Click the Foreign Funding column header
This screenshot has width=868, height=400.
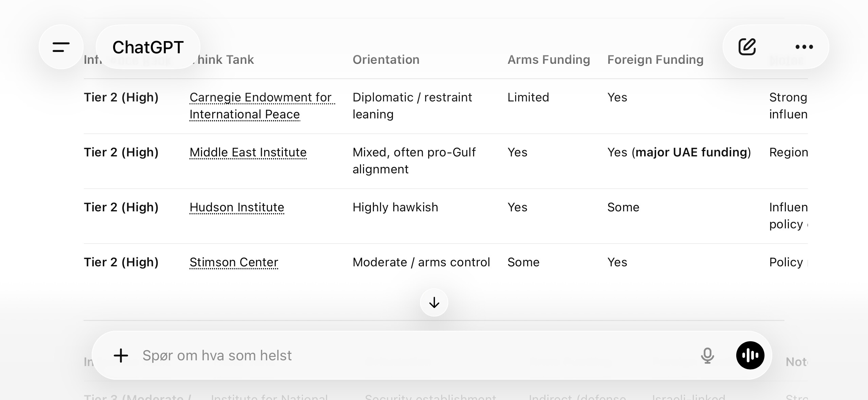tap(655, 60)
